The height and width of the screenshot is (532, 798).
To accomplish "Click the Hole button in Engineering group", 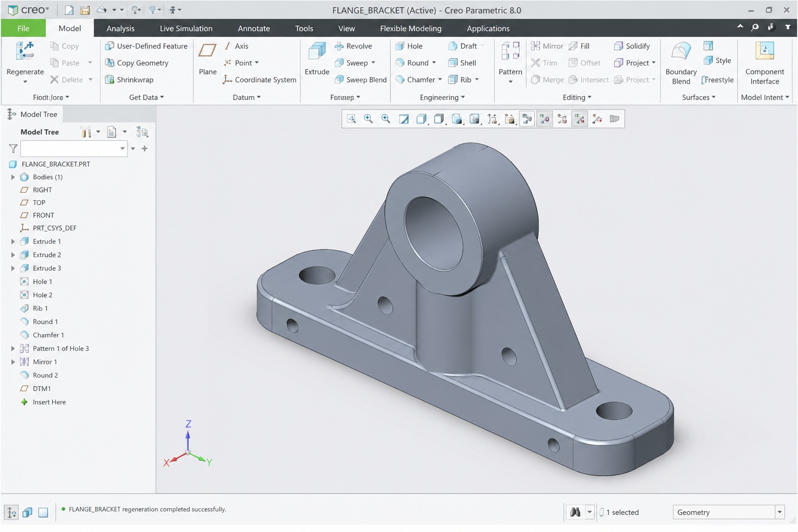I will [x=409, y=46].
